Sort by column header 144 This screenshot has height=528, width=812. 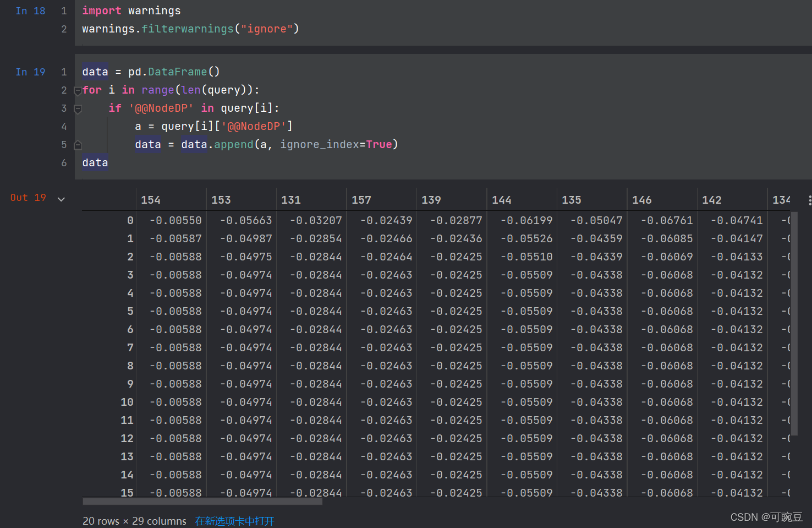(x=502, y=200)
